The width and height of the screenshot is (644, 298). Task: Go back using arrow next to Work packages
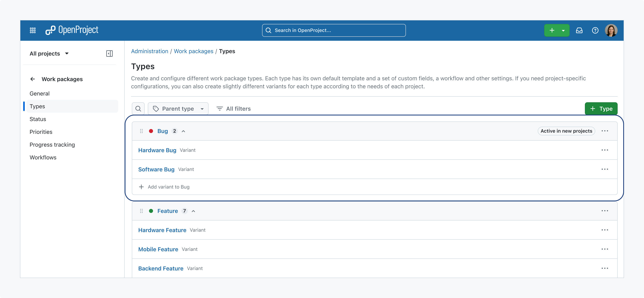pyautogui.click(x=33, y=79)
